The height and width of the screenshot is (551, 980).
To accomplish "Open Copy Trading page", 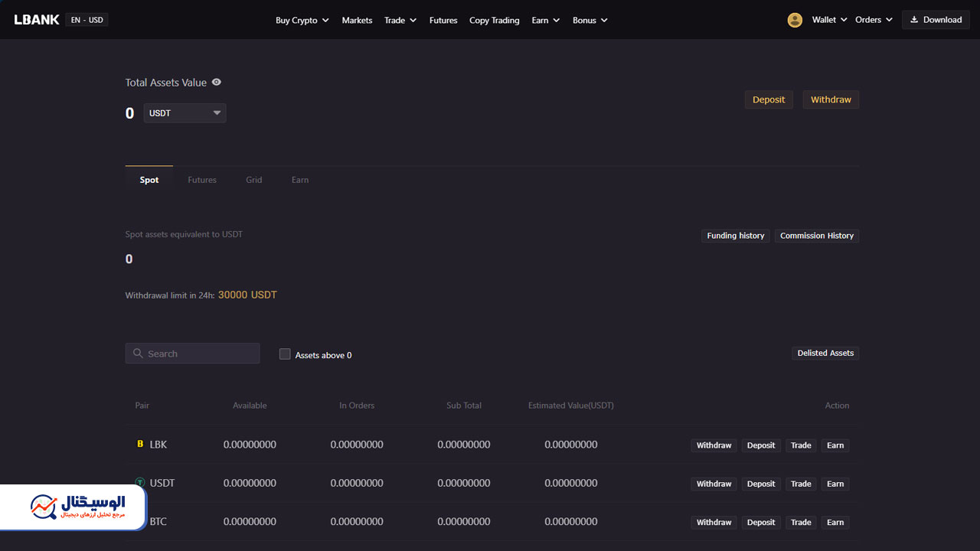I will [494, 20].
